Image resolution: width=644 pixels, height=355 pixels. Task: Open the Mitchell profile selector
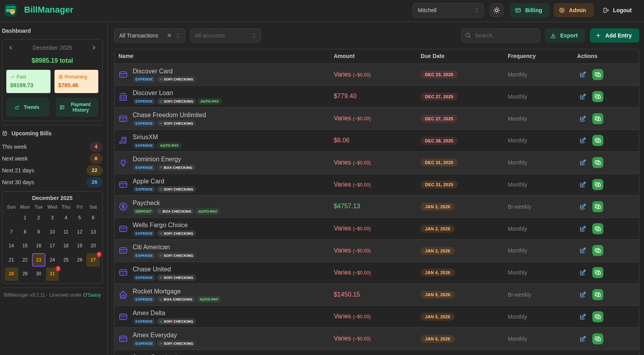448,10
